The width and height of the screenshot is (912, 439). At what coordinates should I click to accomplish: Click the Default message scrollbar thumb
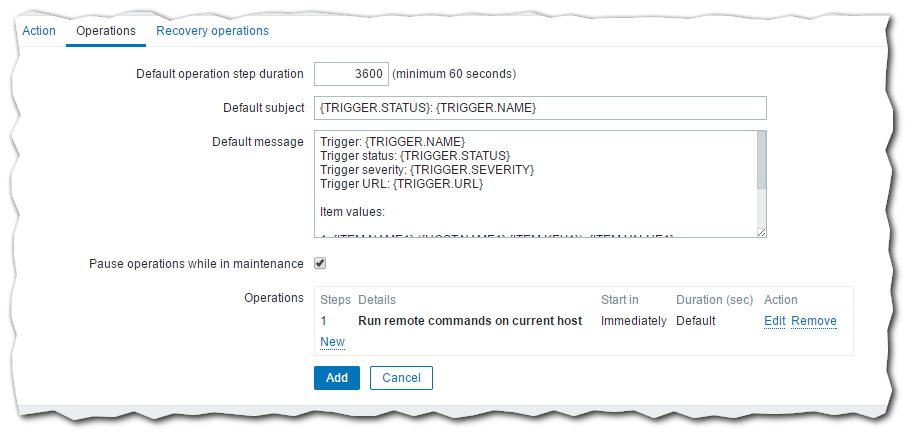(x=761, y=161)
